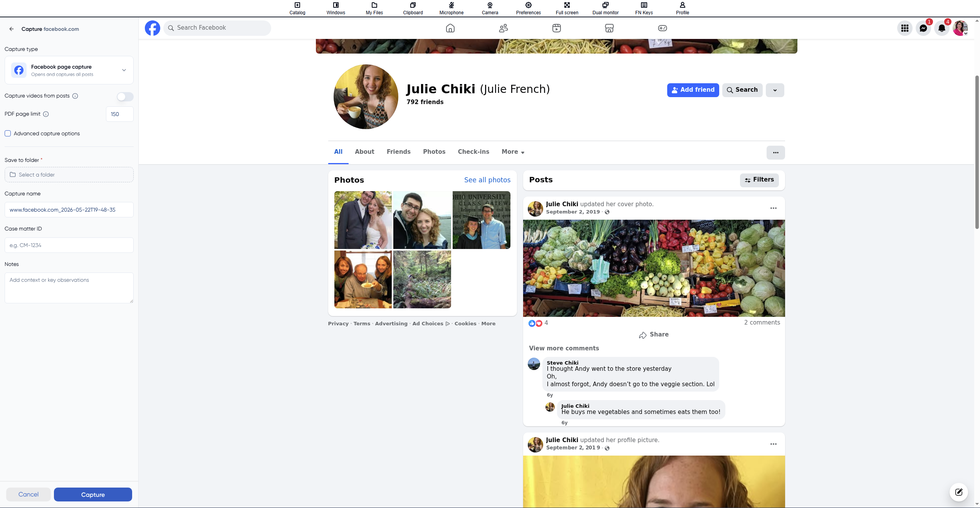This screenshot has width=980, height=508.
Task: Switch to the About tab
Action: point(364,152)
